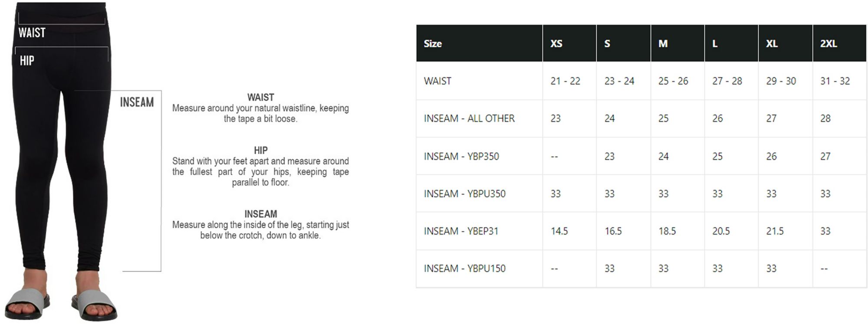Select the WAIST row label in table
This screenshot has height=324, width=868.
(437, 81)
